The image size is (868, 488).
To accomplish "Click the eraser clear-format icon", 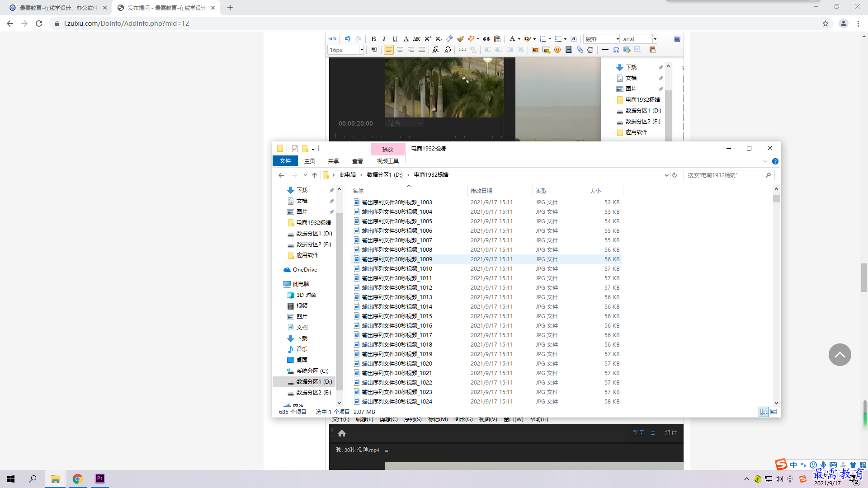I will click(449, 39).
